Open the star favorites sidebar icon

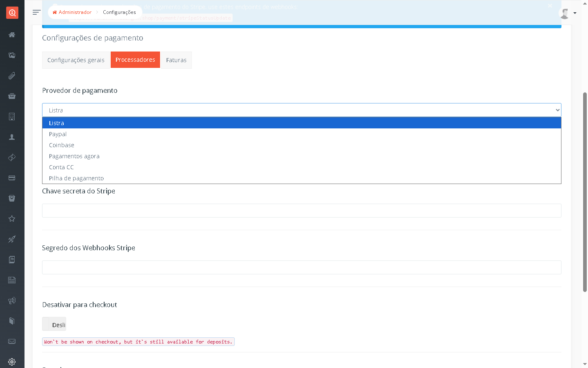[12, 219]
